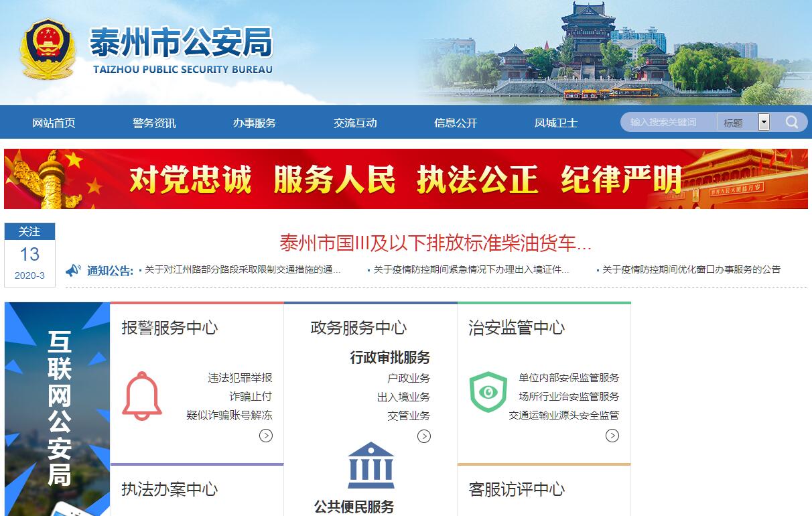Select 信息公开 from the navigation bar
The image size is (812, 516).
456,123
